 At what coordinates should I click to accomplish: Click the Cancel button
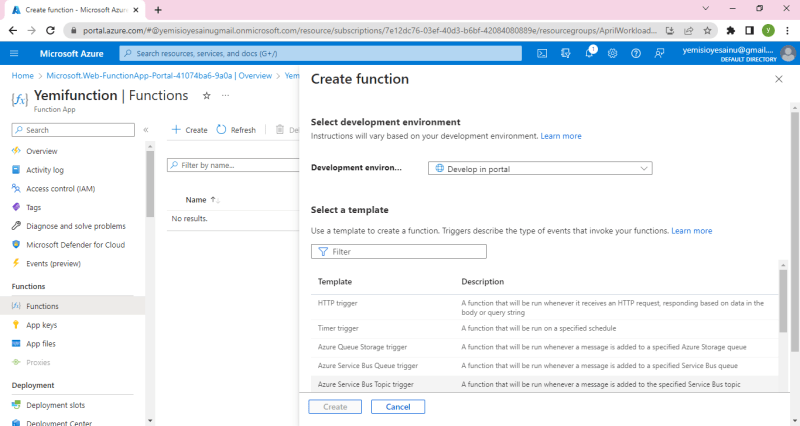pos(398,407)
